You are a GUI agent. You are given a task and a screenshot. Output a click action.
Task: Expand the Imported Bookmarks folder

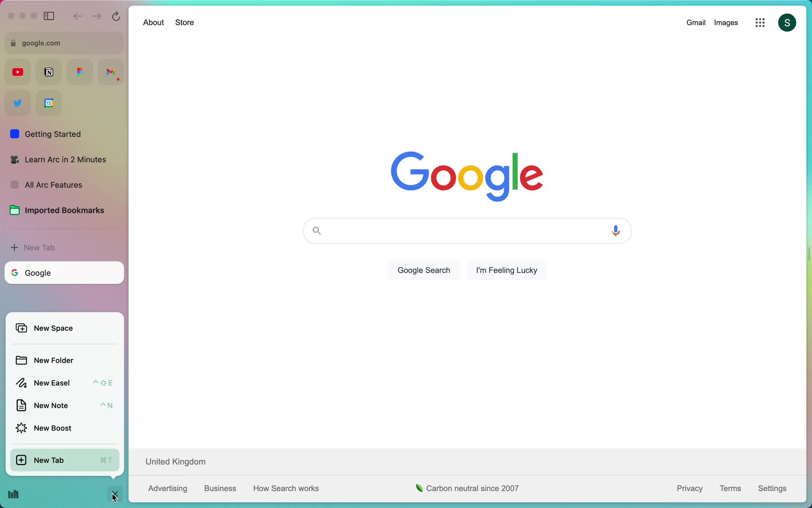(64, 210)
